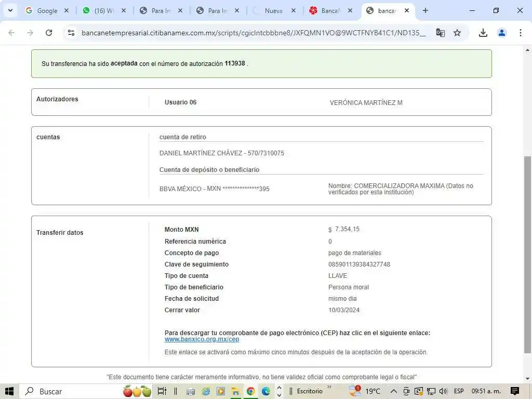Screen dimensions: 532x399
Task: Click the Google Translate icon in address bar
Action: pyautogui.click(x=440, y=33)
